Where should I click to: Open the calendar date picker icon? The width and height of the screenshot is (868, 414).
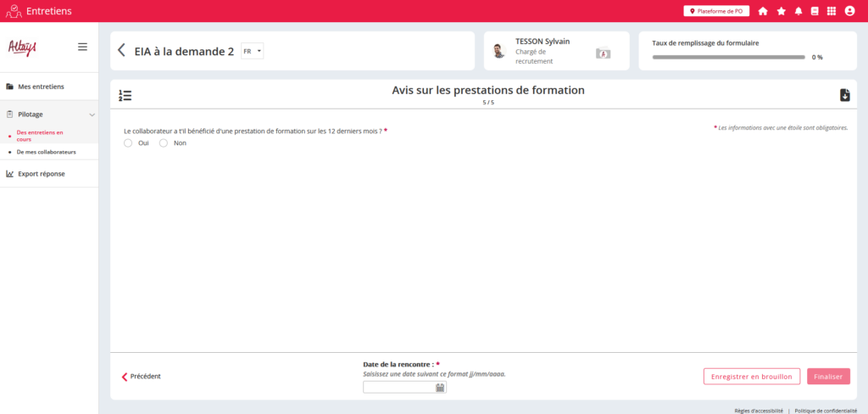pos(440,388)
